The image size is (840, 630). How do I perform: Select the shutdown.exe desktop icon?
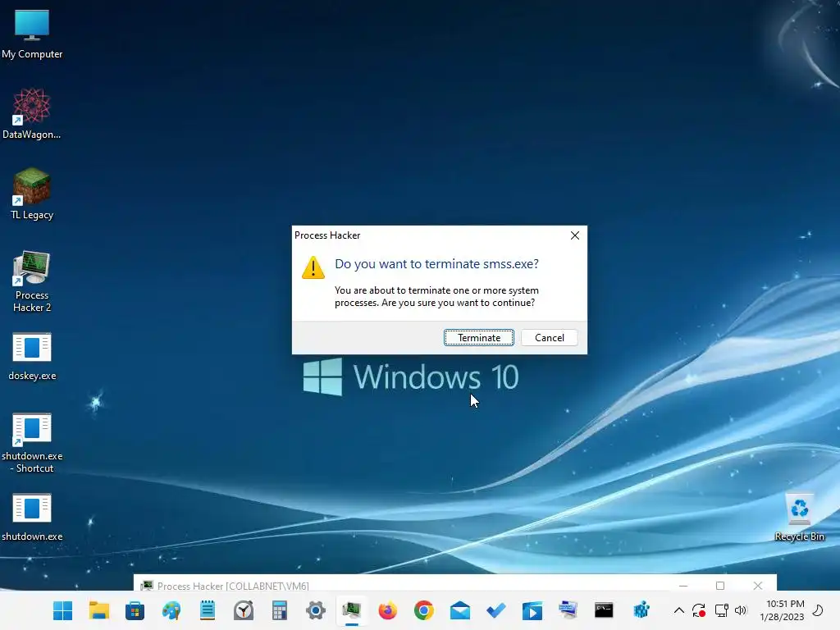(32, 518)
